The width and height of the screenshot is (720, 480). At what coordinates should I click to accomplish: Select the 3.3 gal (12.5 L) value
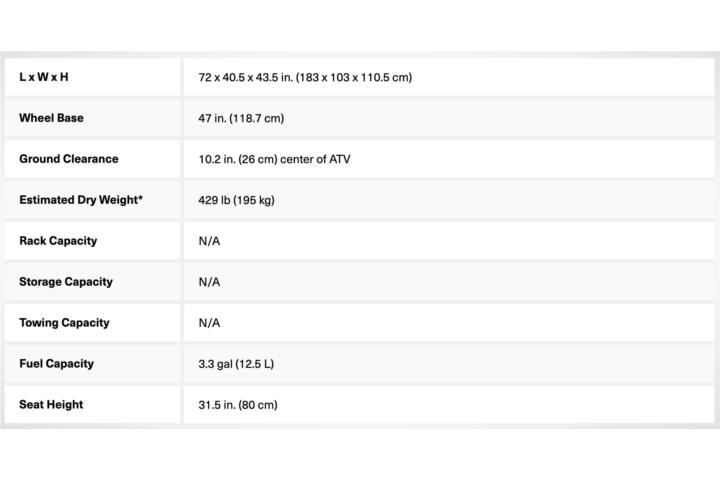pos(236,364)
